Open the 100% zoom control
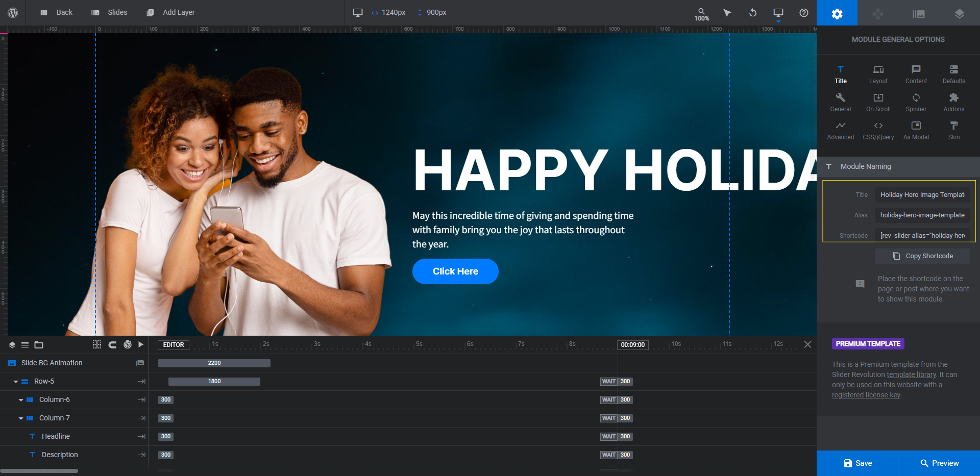The height and width of the screenshot is (476, 980). (701, 14)
